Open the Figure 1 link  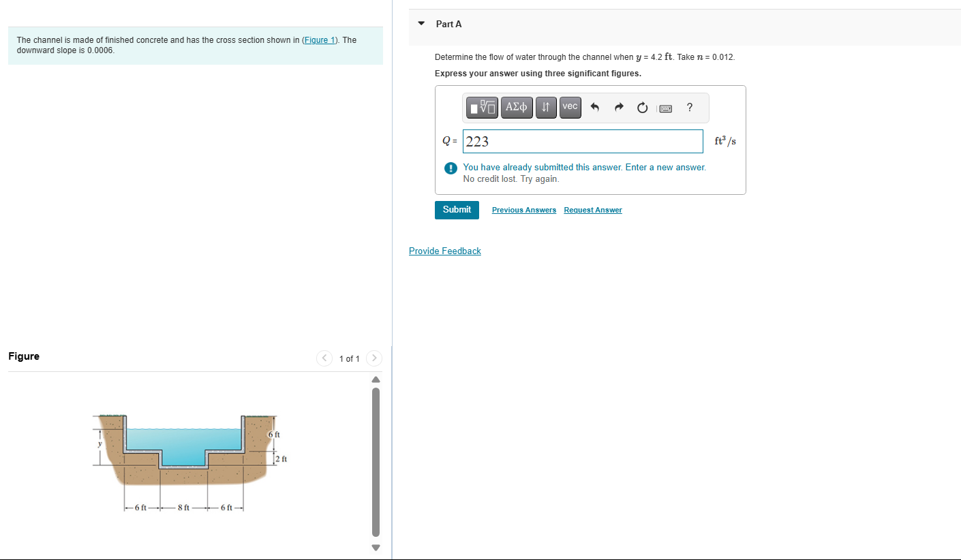point(320,40)
